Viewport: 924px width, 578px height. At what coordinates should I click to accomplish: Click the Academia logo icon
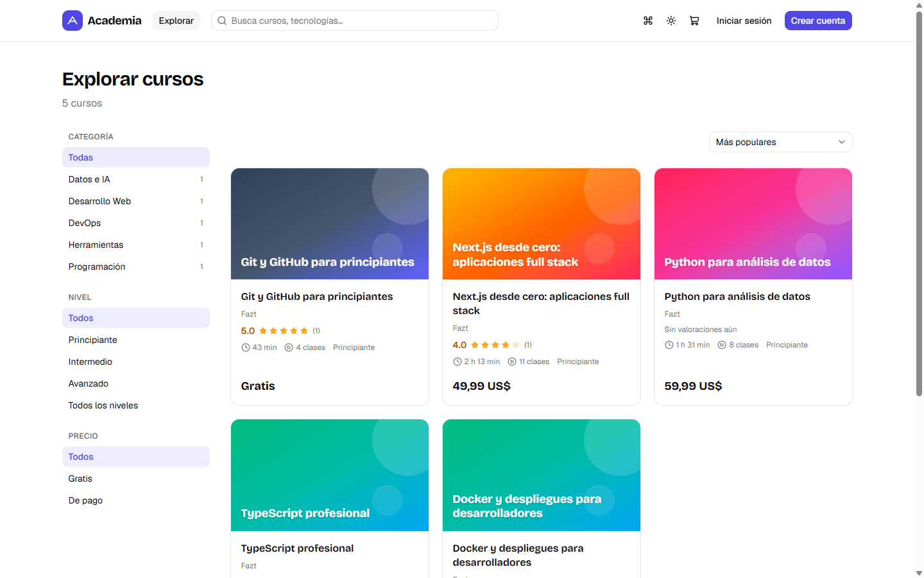[73, 21]
